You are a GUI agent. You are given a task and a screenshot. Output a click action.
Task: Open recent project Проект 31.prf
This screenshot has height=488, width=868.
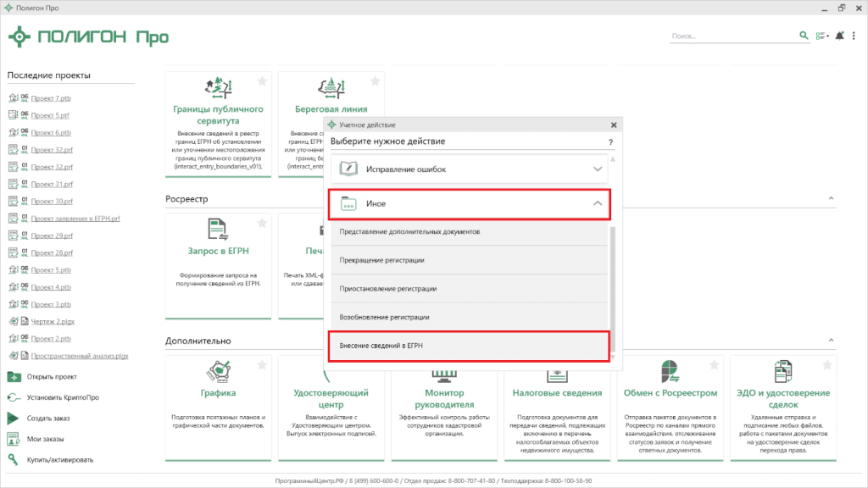52,184
